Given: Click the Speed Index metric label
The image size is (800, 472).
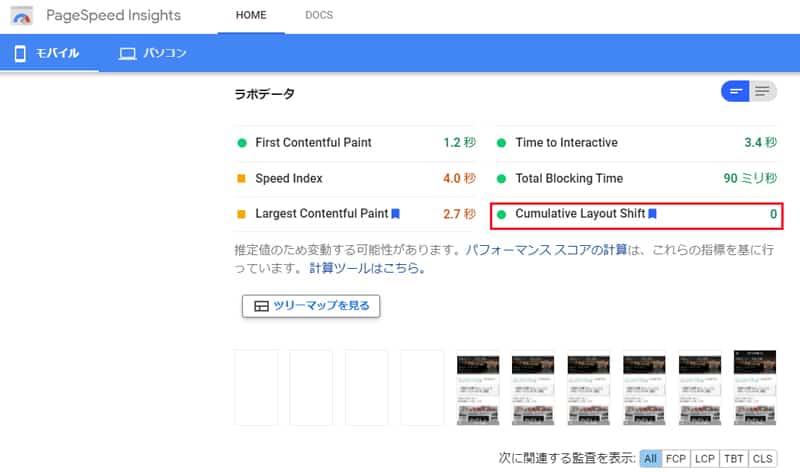Looking at the screenshot, I should 289,179.
